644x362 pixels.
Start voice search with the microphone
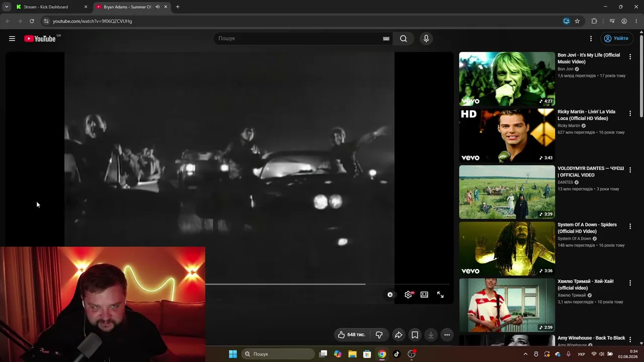[x=426, y=39]
